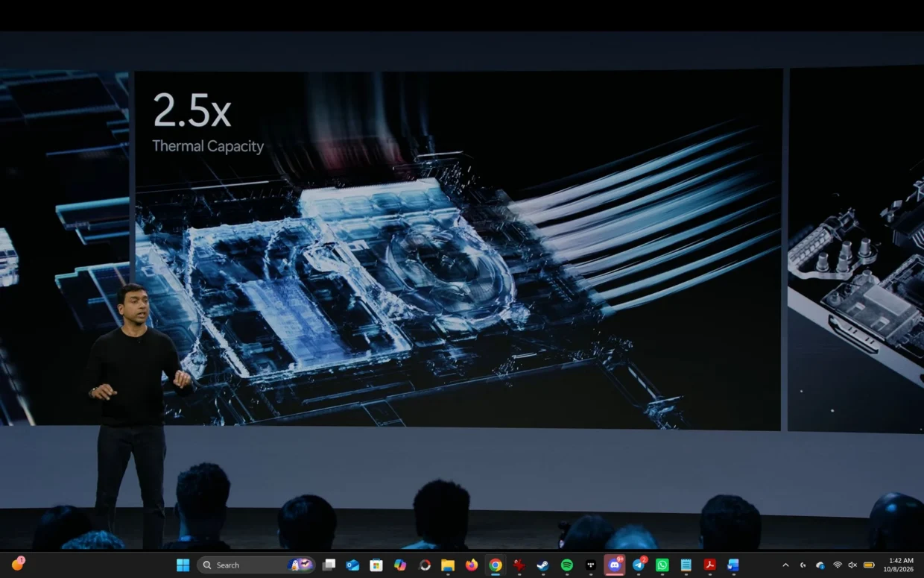924x578 pixels.
Task: Click the taskbar Search box
Action: tap(256, 565)
